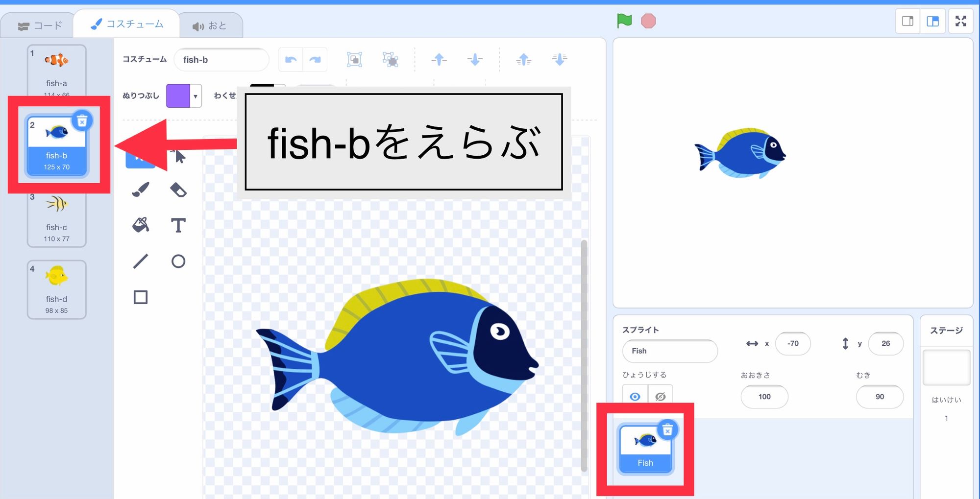The width and height of the screenshot is (980, 499).
Task: Select the Fill bucket tool
Action: click(141, 225)
